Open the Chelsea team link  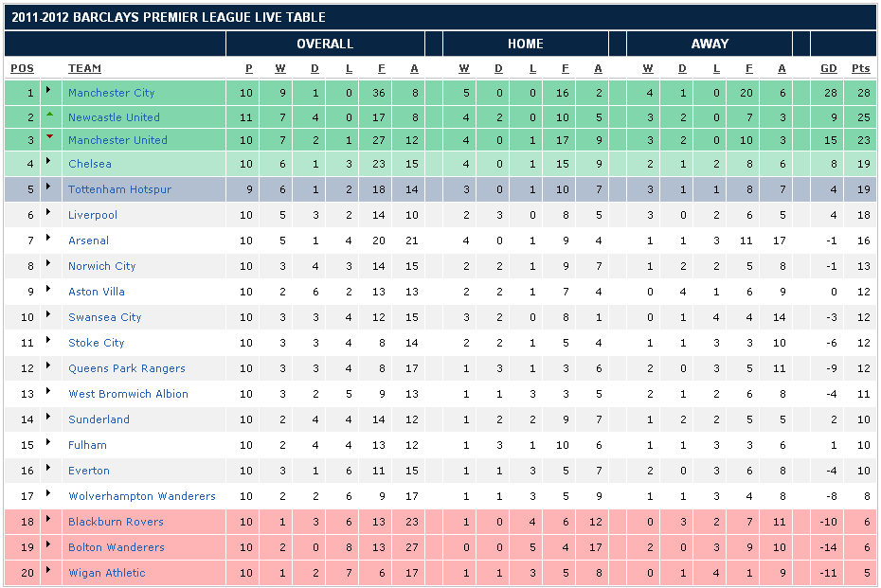89,164
